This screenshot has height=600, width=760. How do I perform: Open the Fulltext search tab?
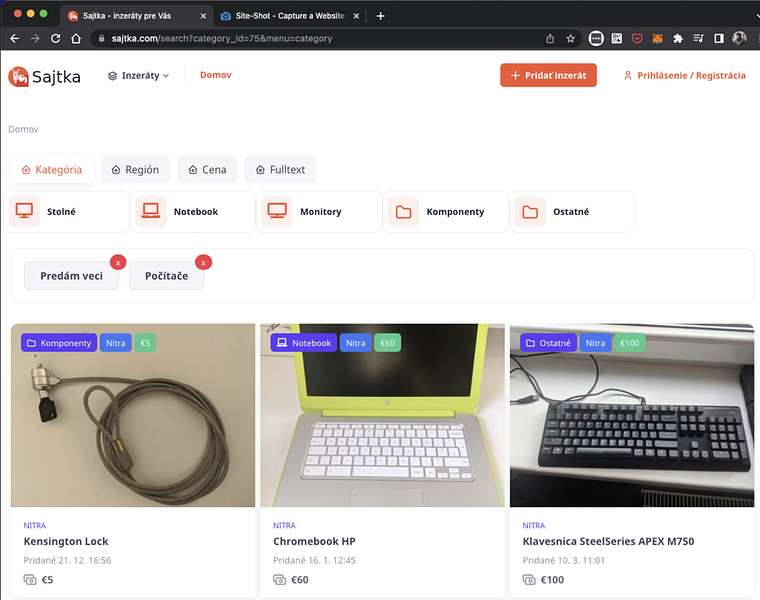click(x=280, y=170)
